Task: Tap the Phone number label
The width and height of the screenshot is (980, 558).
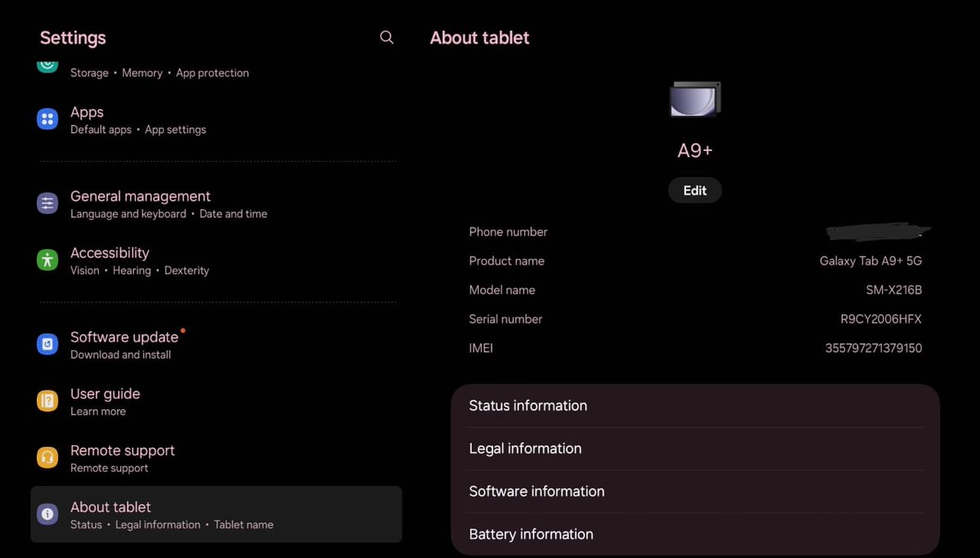Action: tap(508, 232)
